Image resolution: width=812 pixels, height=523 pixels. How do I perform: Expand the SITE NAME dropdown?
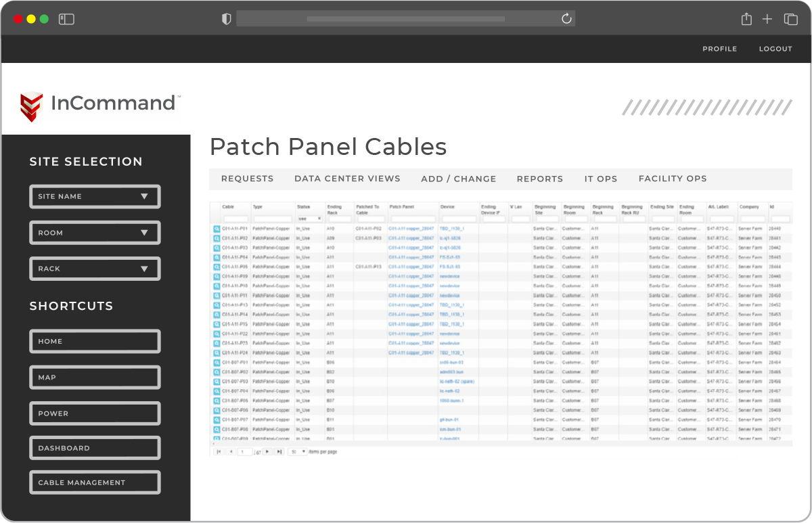tap(95, 196)
